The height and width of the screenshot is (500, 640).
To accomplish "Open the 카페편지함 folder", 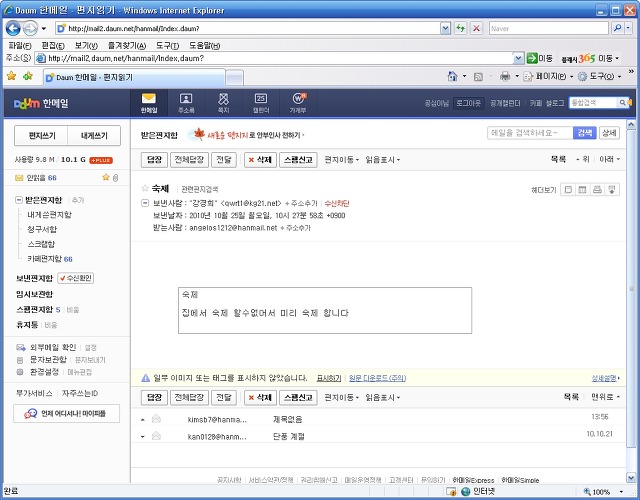I will [44, 259].
